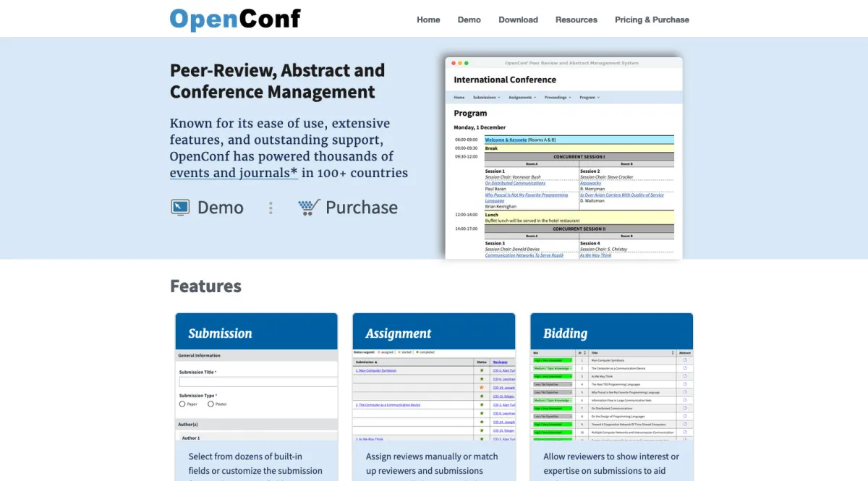Open the Bidding feature card header

pyautogui.click(x=611, y=333)
